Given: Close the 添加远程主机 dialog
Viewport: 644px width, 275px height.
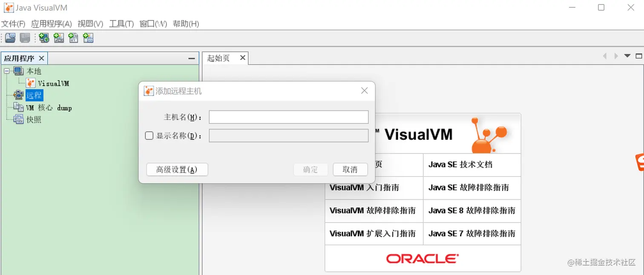Looking at the screenshot, I should (x=364, y=90).
